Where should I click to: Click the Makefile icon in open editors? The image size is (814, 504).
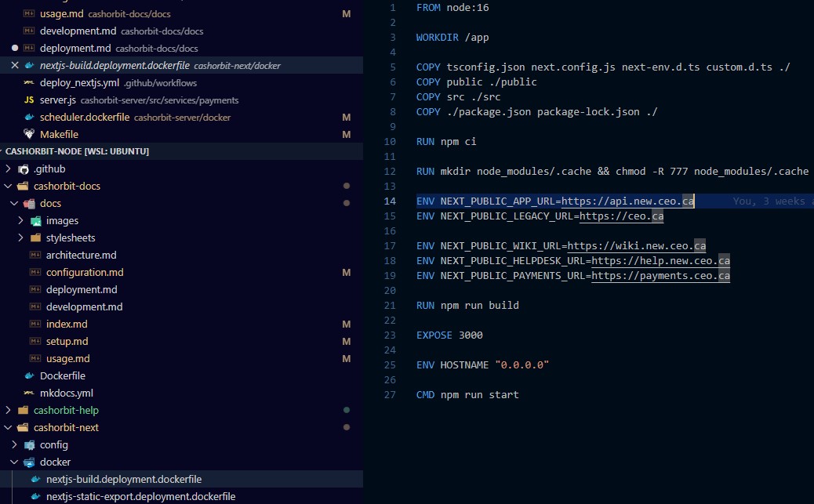coord(29,135)
